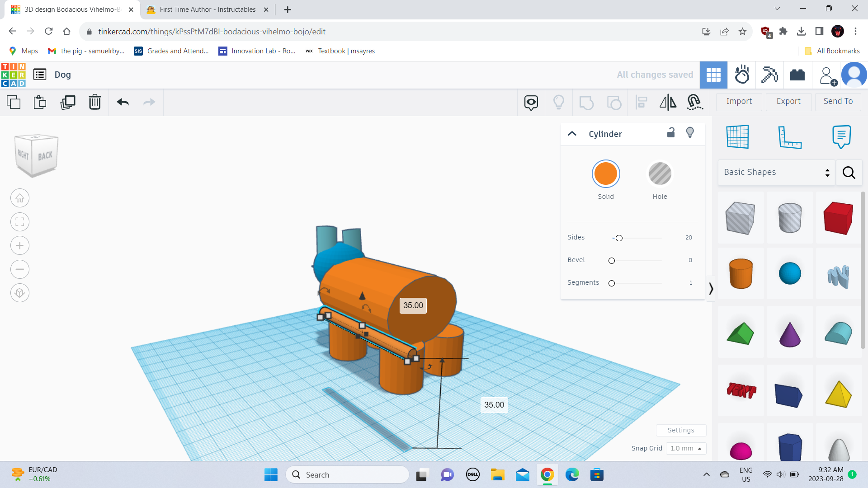
Task: Switch to First Time Author tab
Action: 208,9
